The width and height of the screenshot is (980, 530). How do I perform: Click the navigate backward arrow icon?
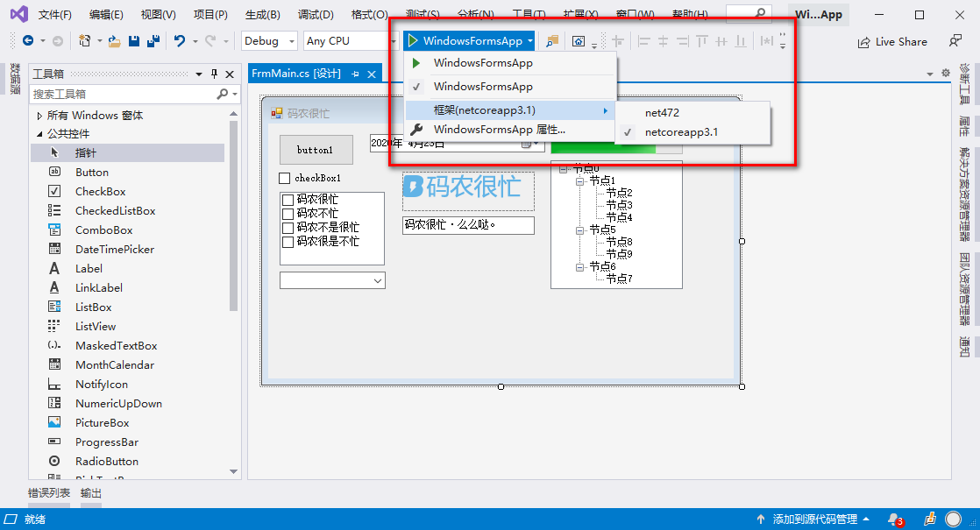pyautogui.click(x=28, y=41)
